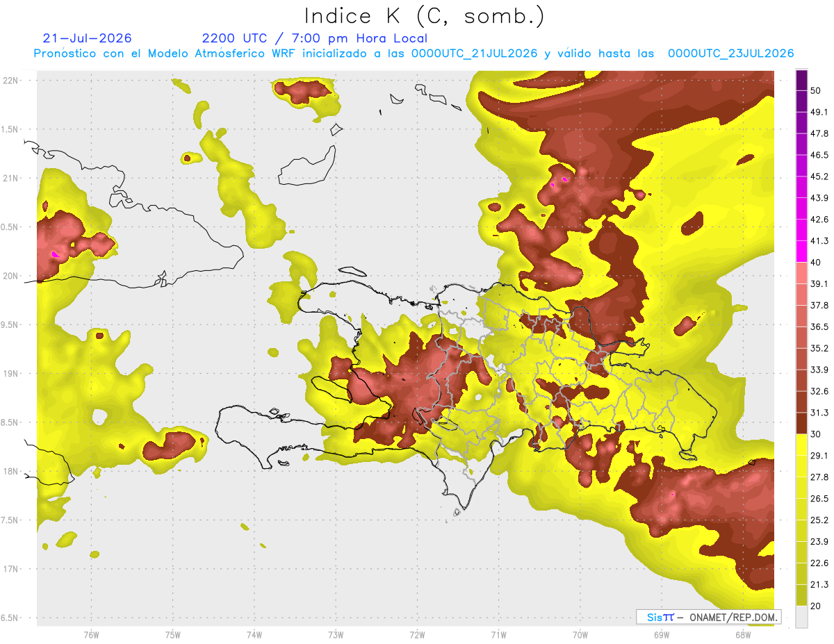The height and width of the screenshot is (644, 834).
Task: Click the colorbar value "46.5"
Action: click(x=819, y=155)
